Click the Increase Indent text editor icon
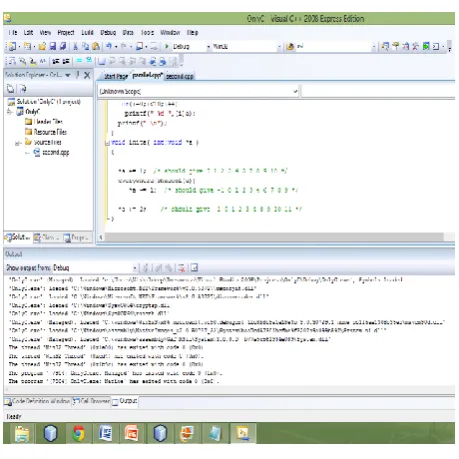 tap(66, 61)
